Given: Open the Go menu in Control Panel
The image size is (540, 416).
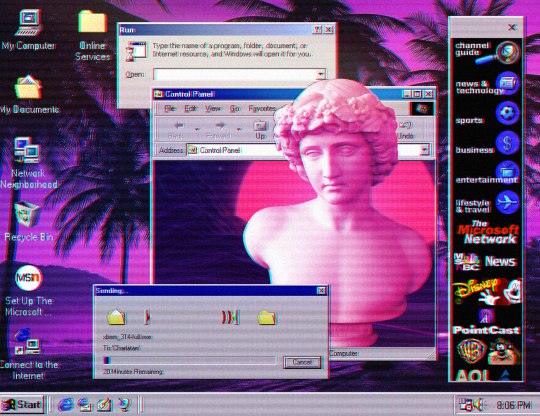Looking at the screenshot, I should coord(235,109).
